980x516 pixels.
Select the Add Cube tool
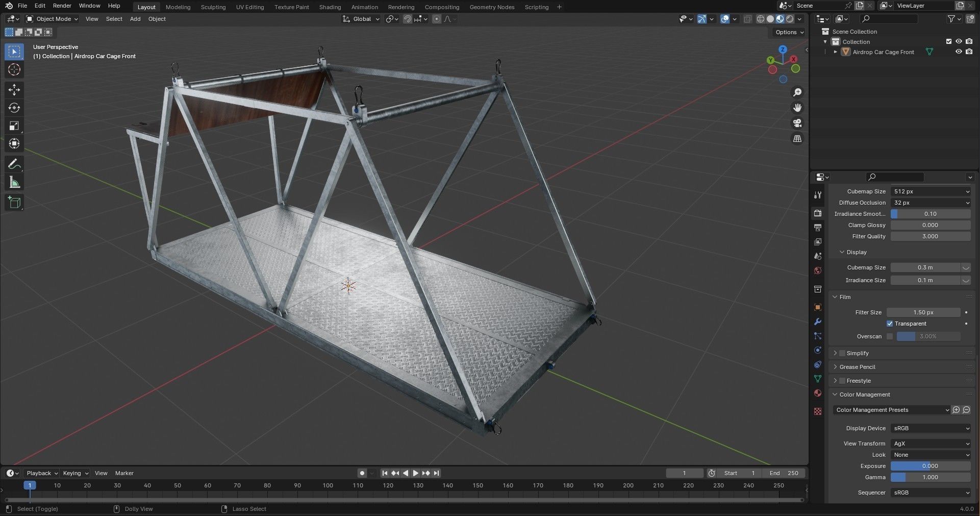point(14,203)
